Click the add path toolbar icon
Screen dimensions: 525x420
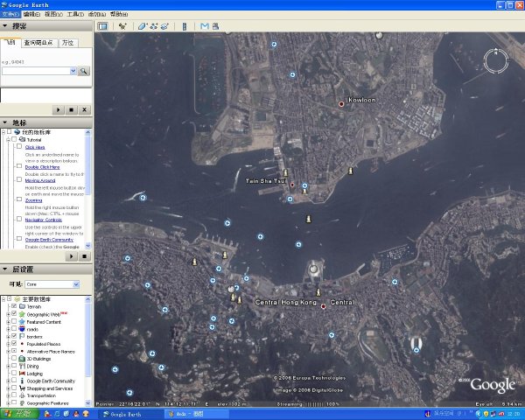point(154,26)
